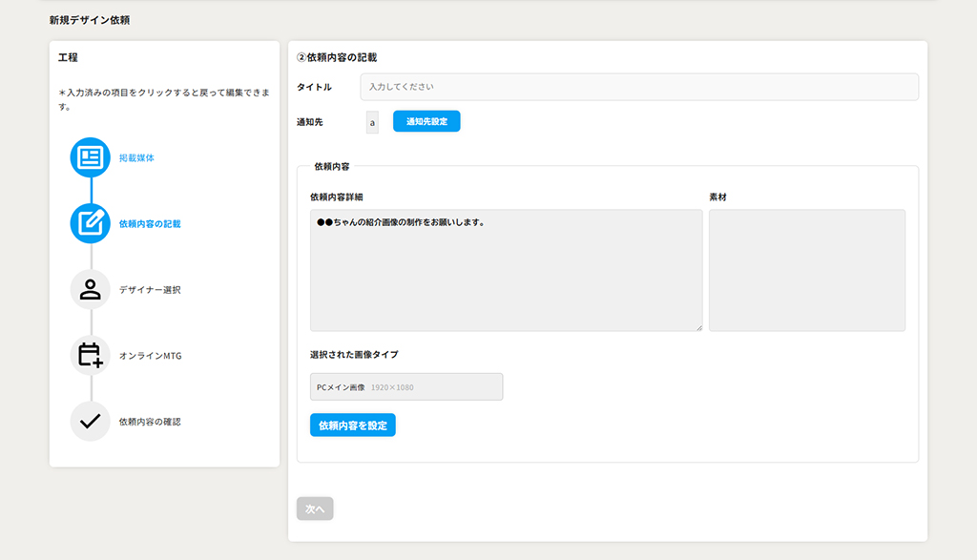
Task: Click the PCメイン画像 1920×1080 field
Action: pyautogui.click(x=406, y=386)
